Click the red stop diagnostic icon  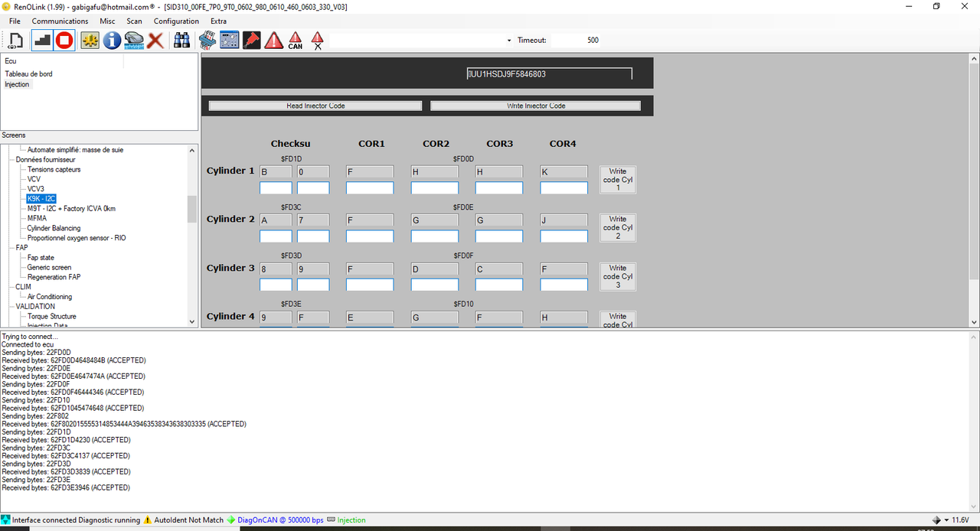(64, 40)
